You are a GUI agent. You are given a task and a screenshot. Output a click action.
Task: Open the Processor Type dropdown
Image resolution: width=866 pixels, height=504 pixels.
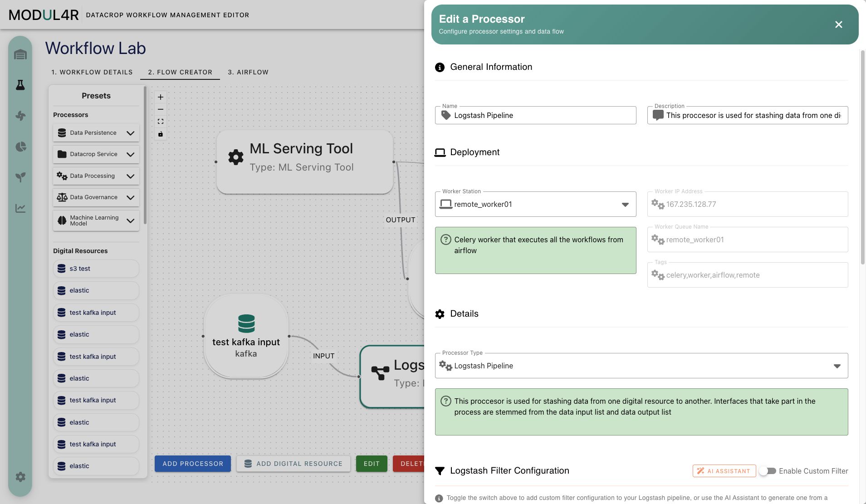pos(641,366)
